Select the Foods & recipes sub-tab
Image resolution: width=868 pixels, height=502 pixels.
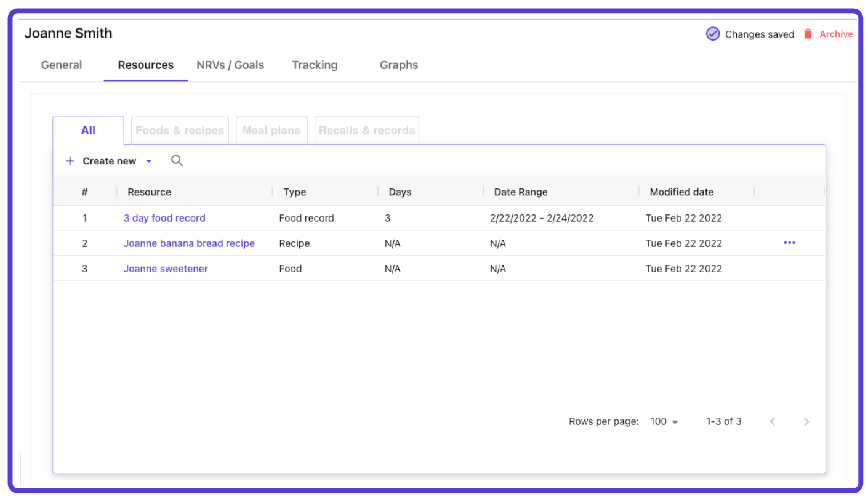pyautogui.click(x=180, y=130)
